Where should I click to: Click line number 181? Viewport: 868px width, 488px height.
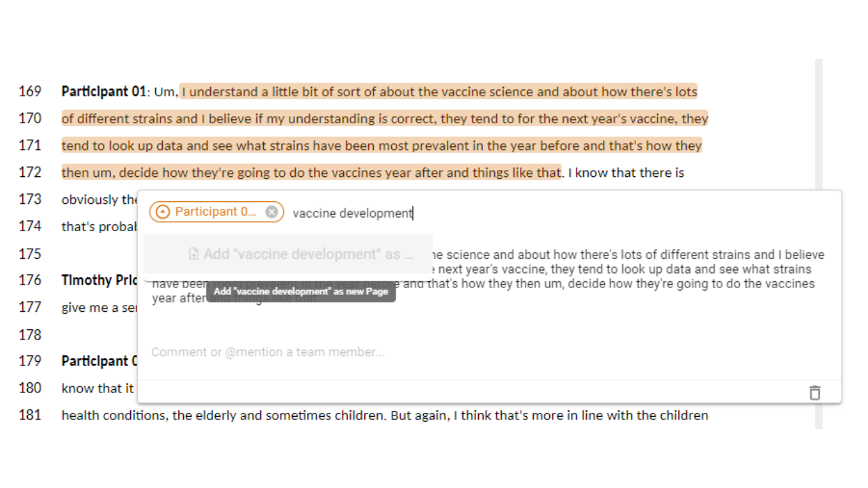30,415
